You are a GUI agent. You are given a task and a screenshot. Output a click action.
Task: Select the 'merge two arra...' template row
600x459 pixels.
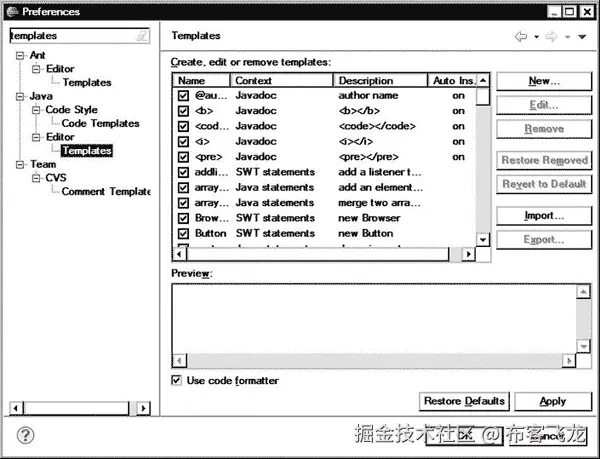click(324, 202)
